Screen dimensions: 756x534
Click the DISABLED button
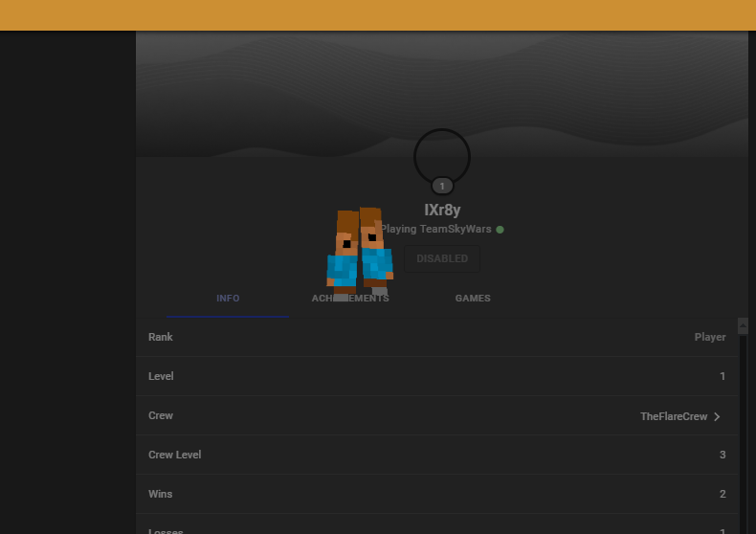pyautogui.click(x=442, y=258)
